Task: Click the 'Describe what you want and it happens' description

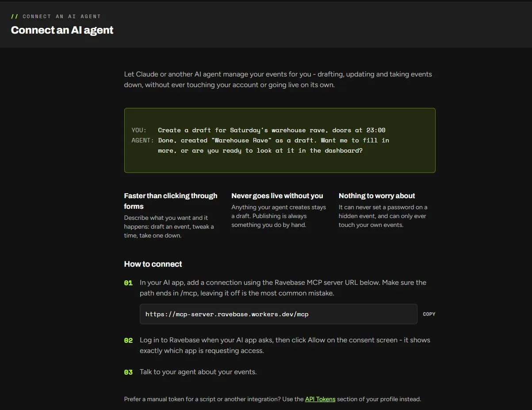Action: click(169, 226)
